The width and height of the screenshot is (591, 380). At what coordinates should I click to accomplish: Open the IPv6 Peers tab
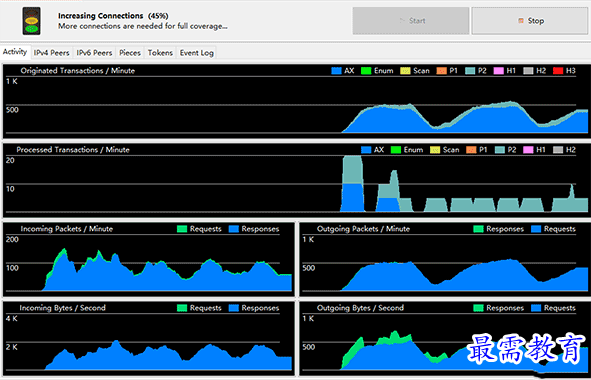(94, 53)
